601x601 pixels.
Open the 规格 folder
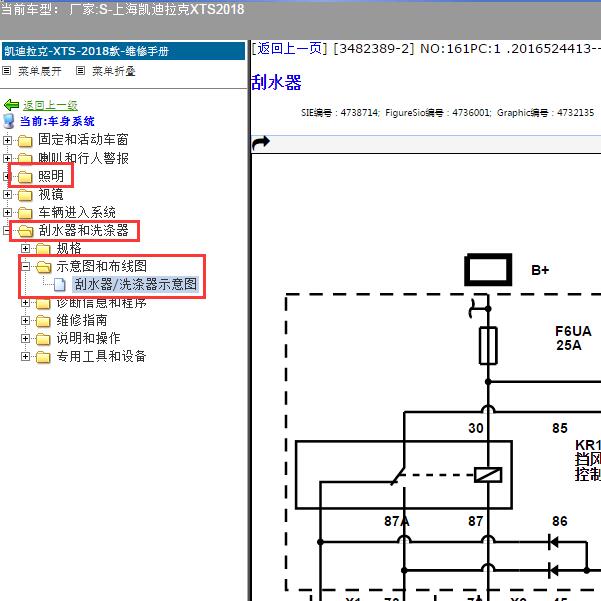pyautogui.click(x=69, y=248)
